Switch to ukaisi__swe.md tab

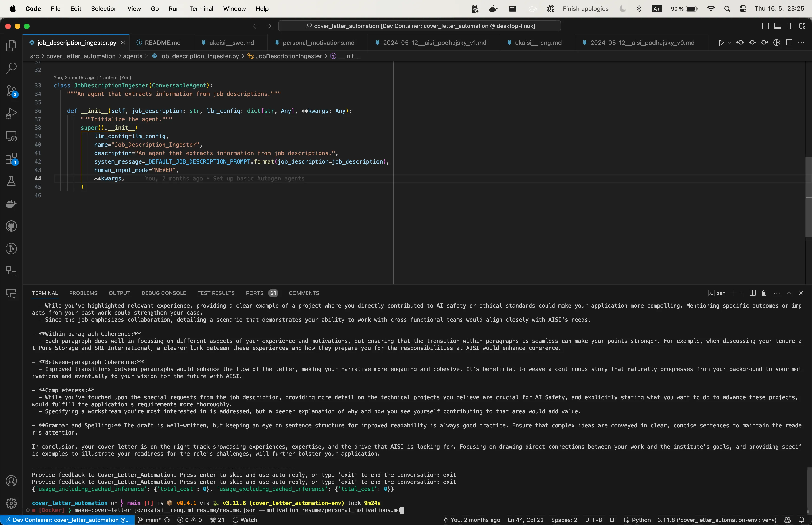coord(231,43)
